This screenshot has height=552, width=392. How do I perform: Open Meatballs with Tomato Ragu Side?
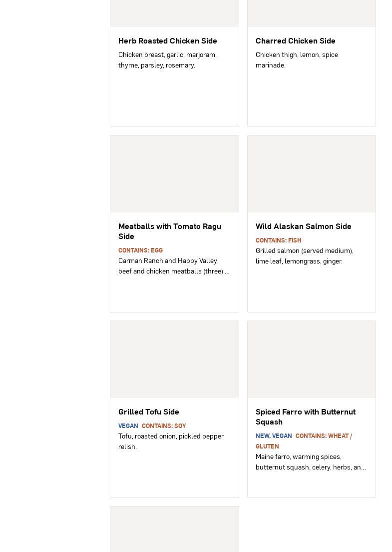click(170, 231)
